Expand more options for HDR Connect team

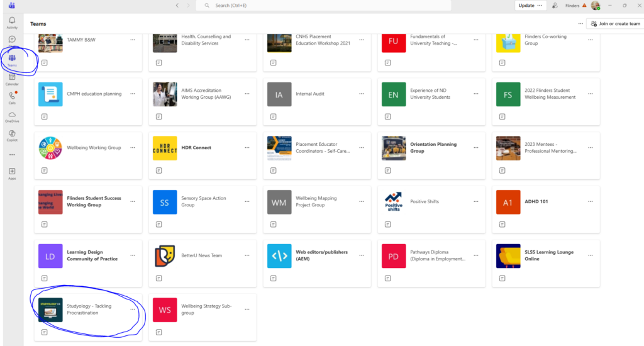pyautogui.click(x=247, y=148)
